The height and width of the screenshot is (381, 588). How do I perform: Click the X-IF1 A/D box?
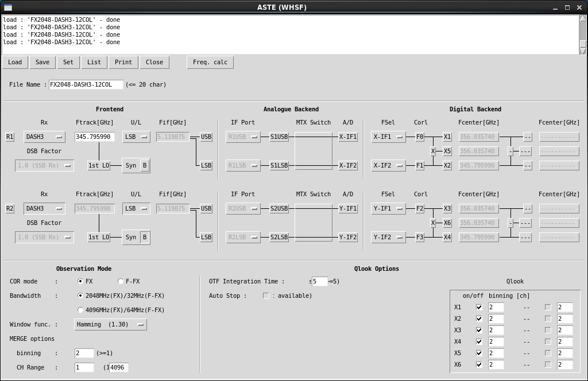348,137
